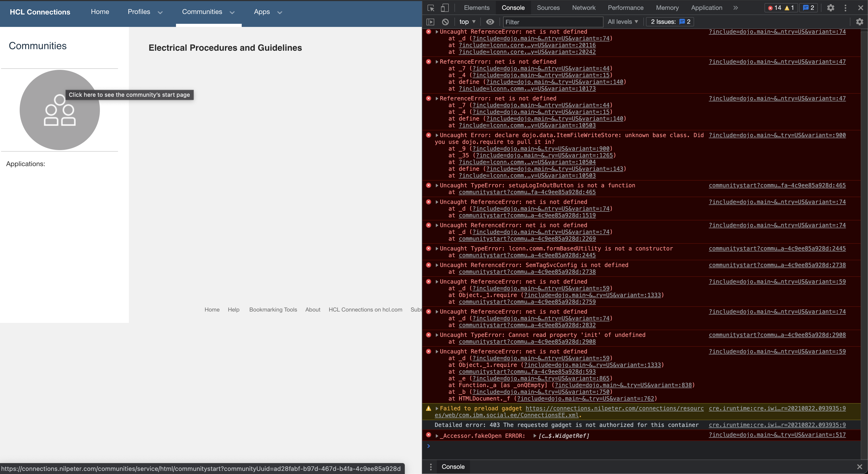Open HCL Connections on hcl.com link
Screen dimensions: 868x474
click(x=365, y=310)
